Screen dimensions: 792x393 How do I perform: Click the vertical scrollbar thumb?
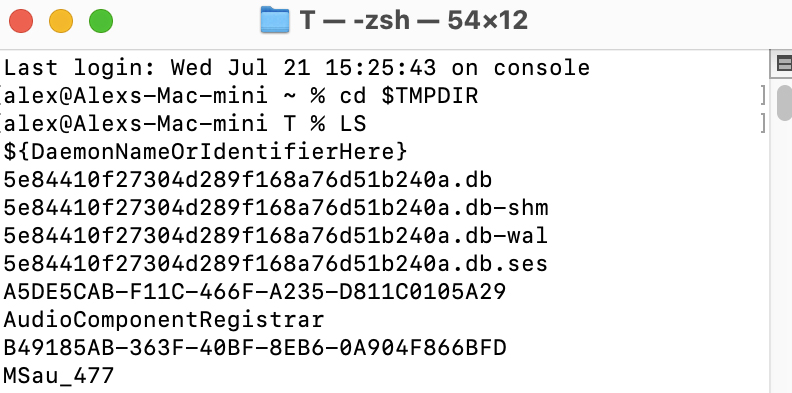point(784,103)
